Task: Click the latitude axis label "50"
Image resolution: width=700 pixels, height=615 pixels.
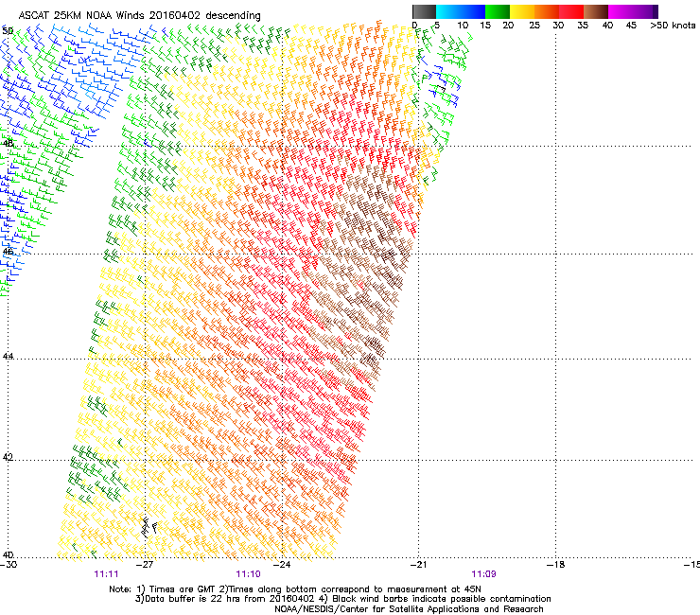Action: coord(8,31)
